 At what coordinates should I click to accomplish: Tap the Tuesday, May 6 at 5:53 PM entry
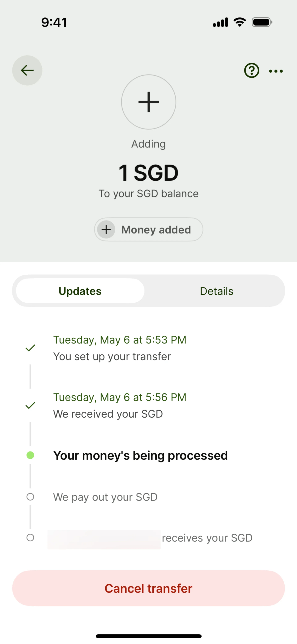120,340
